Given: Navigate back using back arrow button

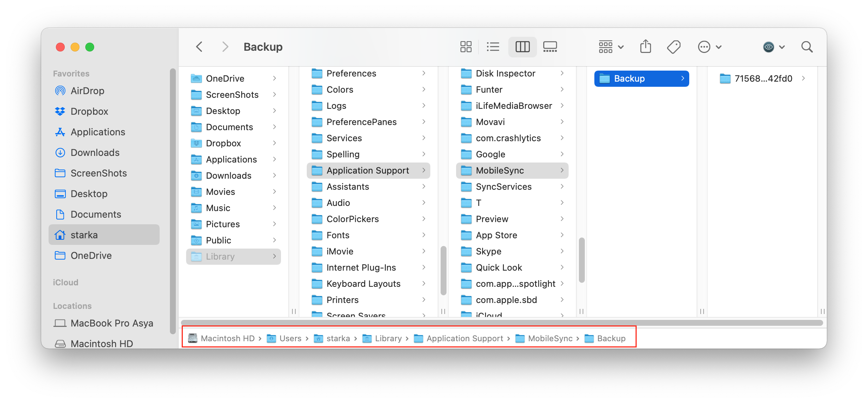Looking at the screenshot, I should coord(200,46).
